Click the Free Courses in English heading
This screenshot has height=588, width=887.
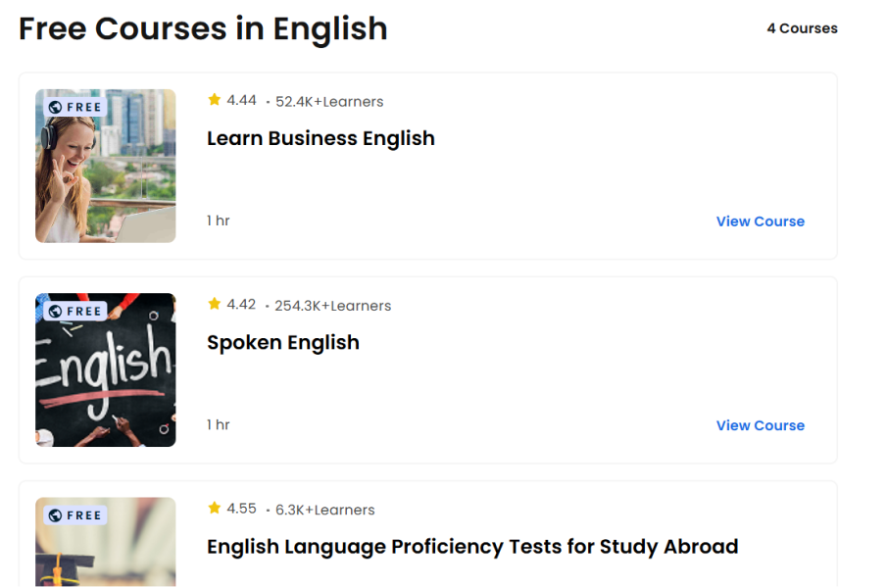click(x=203, y=28)
